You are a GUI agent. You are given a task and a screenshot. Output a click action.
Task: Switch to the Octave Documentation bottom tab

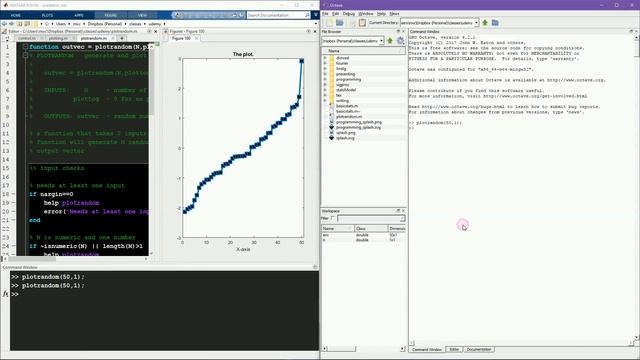[479, 350]
